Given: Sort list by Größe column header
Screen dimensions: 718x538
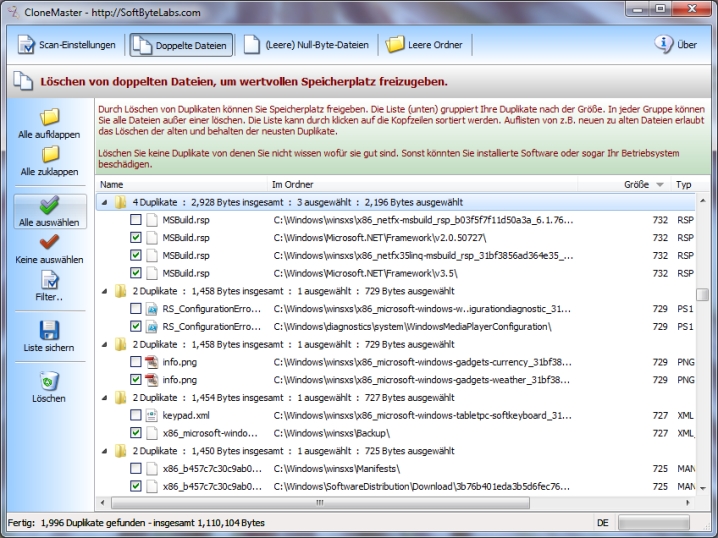Looking at the screenshot, I should (x=636, y=185).
